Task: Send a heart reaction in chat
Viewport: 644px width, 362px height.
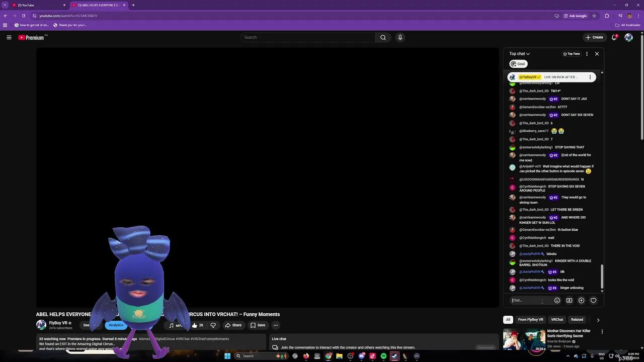Action: tap(593, 300)
